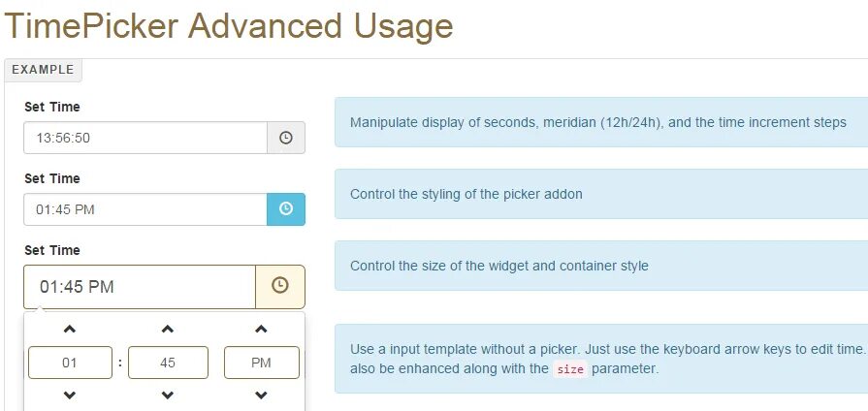Focus the large 01:45 PM time input

tap(140, 287)
